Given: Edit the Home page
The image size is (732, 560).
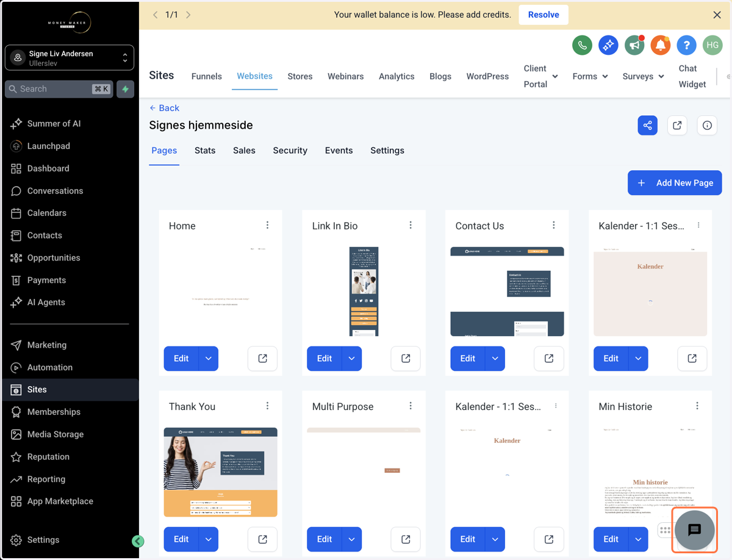Looking at the screenshot, I should tap(181, 359).
